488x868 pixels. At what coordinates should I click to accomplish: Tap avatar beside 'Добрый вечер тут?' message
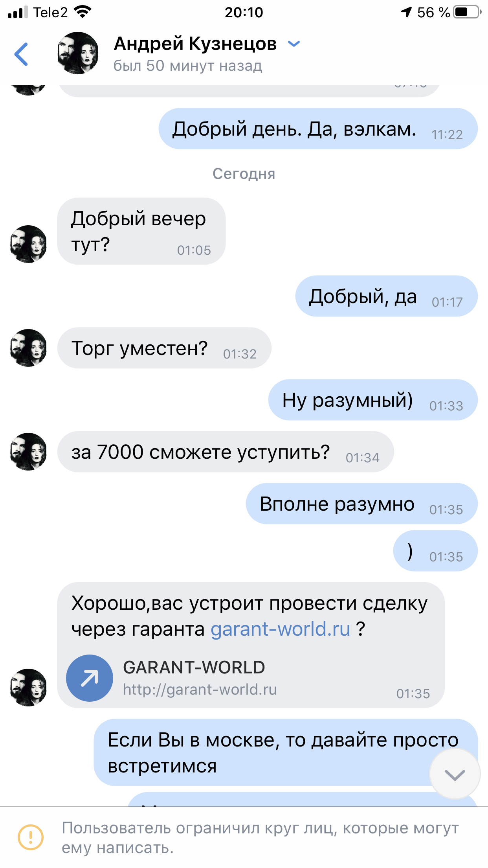click(28, 244)
